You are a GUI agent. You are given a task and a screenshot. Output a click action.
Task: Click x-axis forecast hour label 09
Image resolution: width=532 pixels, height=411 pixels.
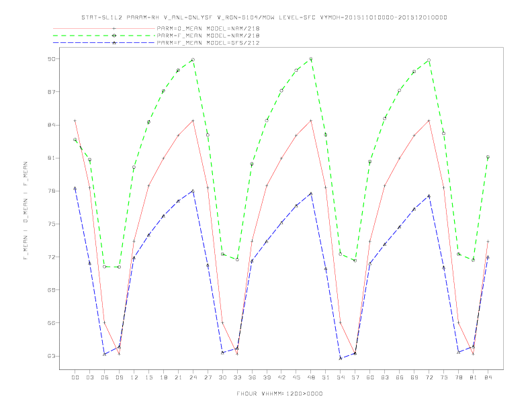pos(119,377)
